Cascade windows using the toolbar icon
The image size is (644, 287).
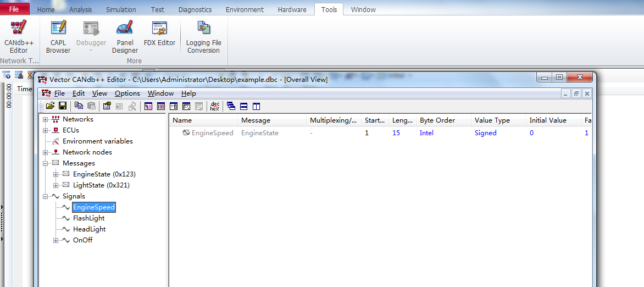point(231,106)
